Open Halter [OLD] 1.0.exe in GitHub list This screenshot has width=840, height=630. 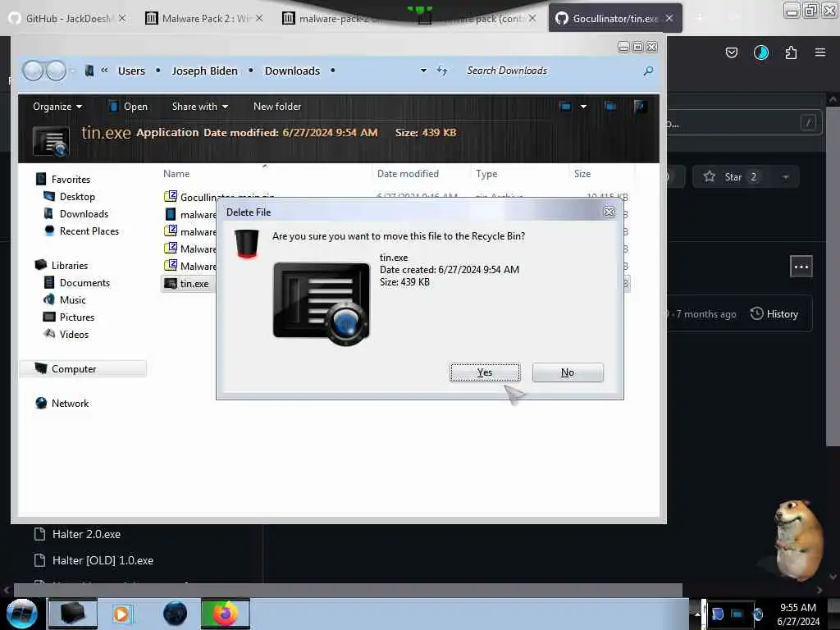point(103,560)
